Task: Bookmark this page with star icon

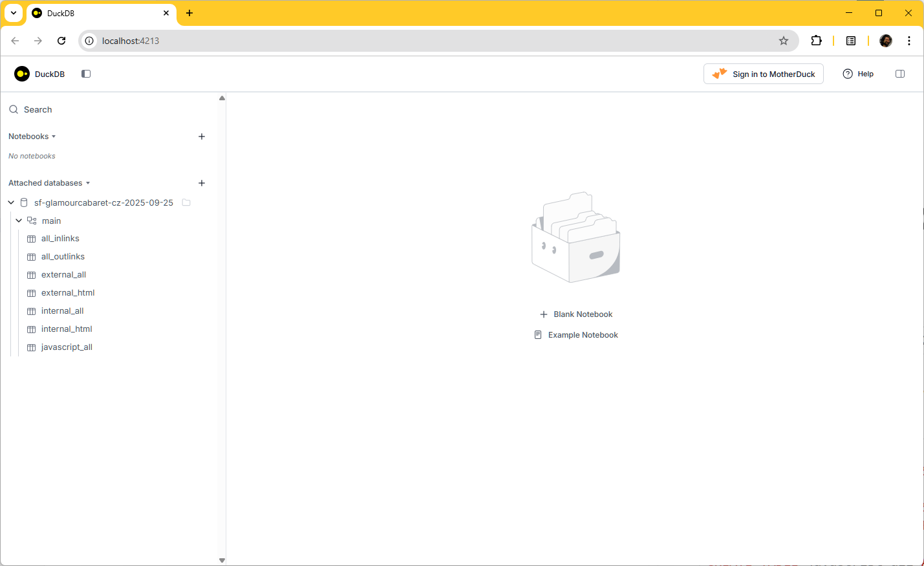Action: click(x=784, y=41)
